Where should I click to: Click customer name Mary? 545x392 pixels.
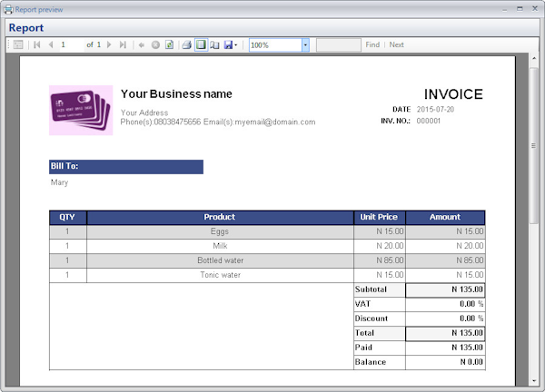pos(59,182)
